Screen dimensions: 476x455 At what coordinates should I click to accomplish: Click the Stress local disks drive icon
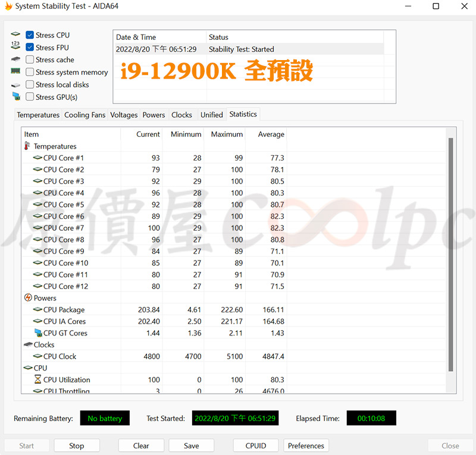tap(15, 85)
